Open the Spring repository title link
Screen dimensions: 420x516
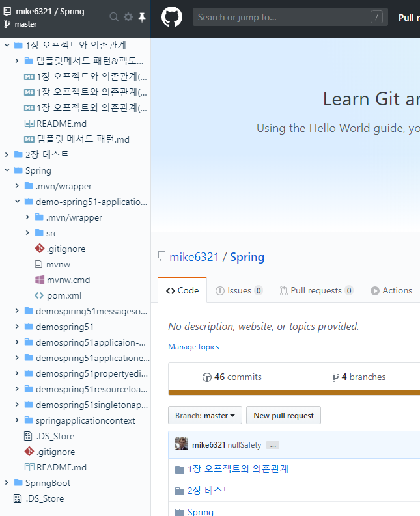click(x=247, y=257)
